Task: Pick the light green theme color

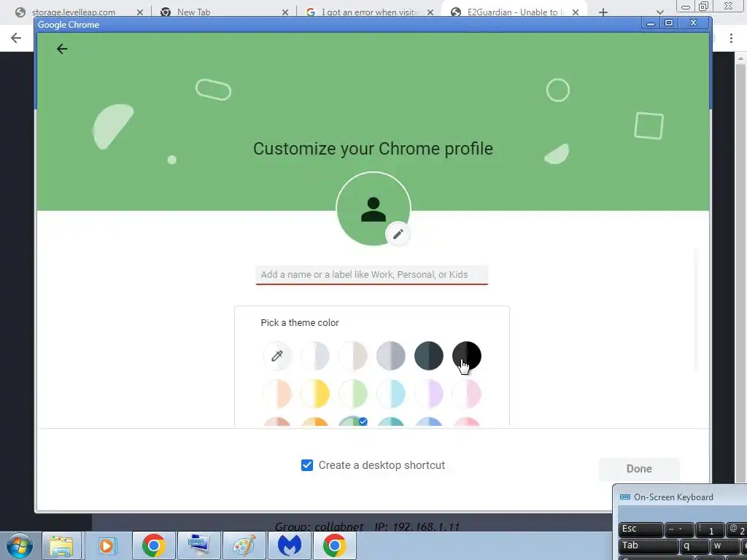Action: 353,394
